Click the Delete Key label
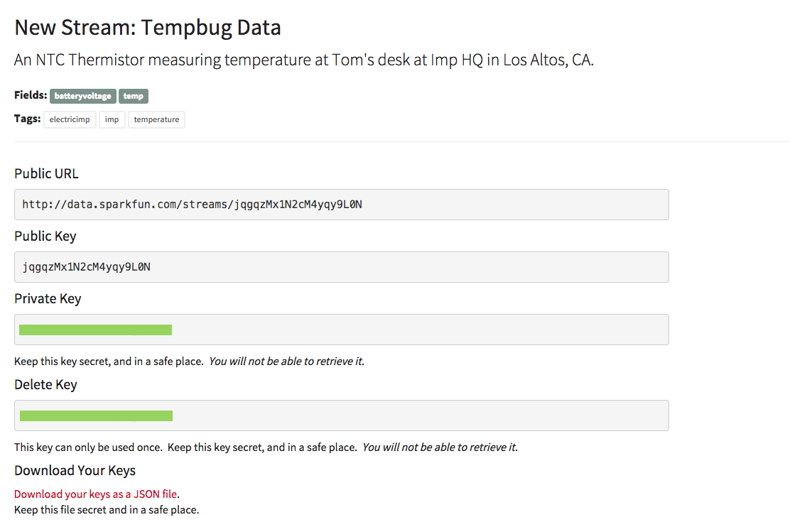Viewport: 790px width, 532px height. pos(45,384)
